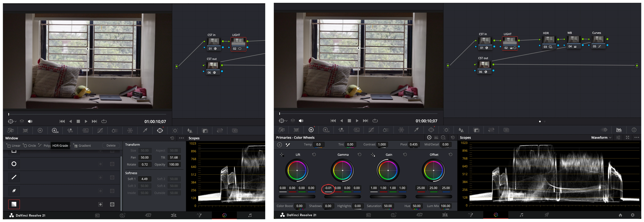Select Gain white point picker in right screenshot

click(x=373, y=155)
